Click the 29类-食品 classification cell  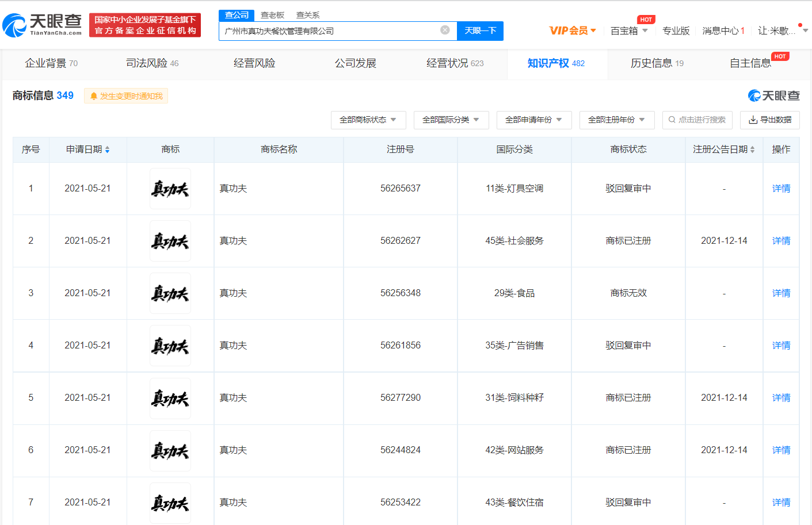click(x=514, y=293)
